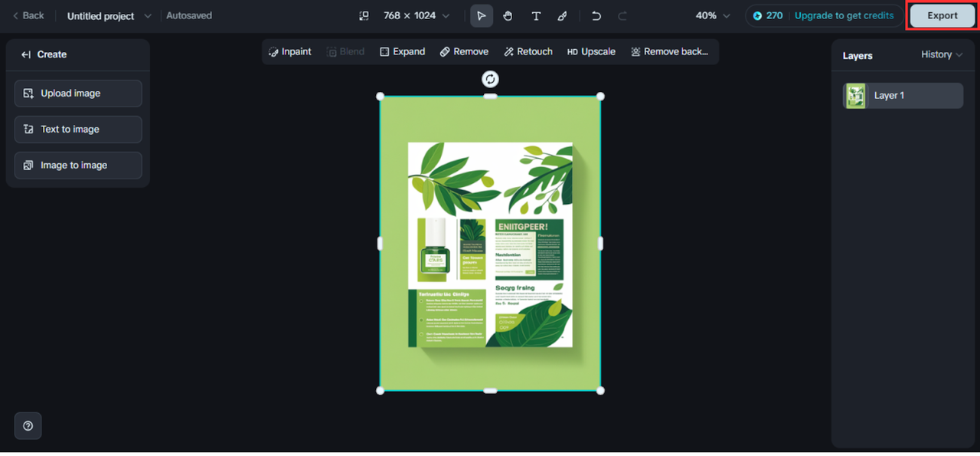Image resolution: width=980 pixels, height=456 pixels.
Task: Choose the Blend tool
Action: tap(345, 51)
